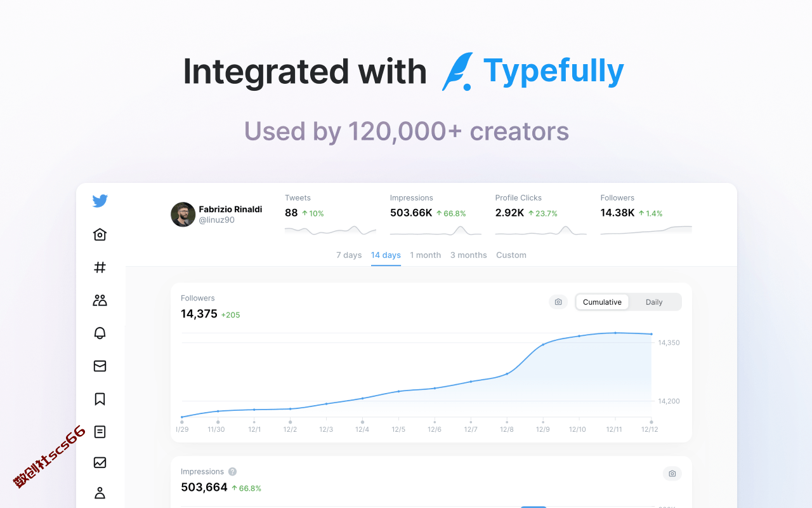Click the Impressions help question mark icon

point(232,472)
